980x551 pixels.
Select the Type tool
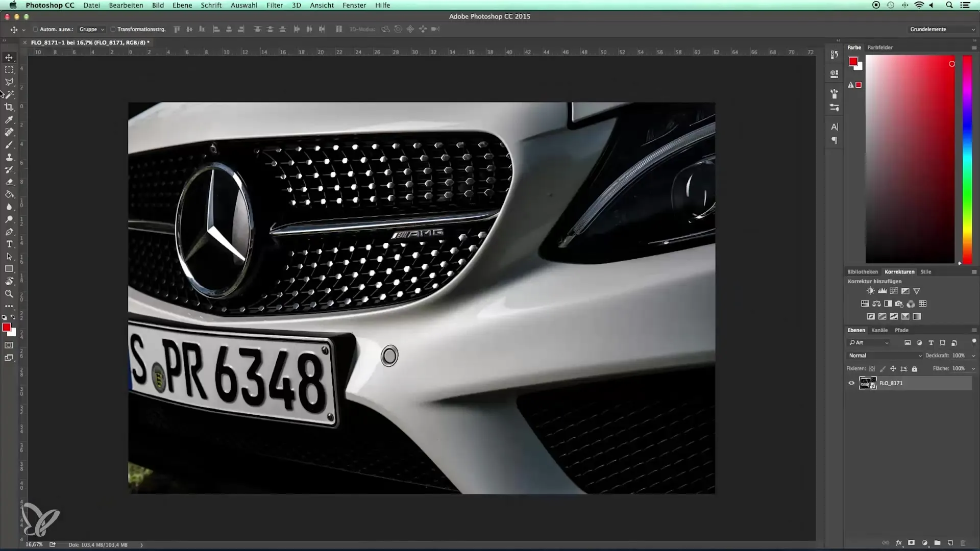tap(9, 244)
